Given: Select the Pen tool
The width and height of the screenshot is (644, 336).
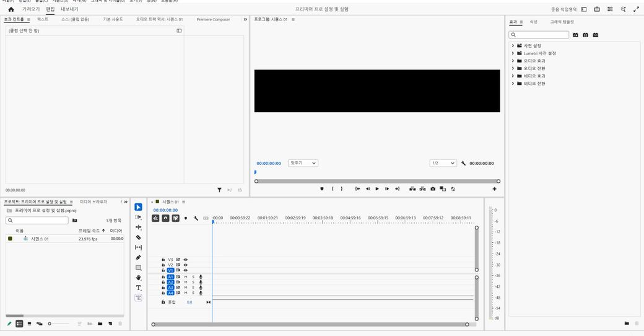Looking at the screenshot, I should [x=138, y=258].
